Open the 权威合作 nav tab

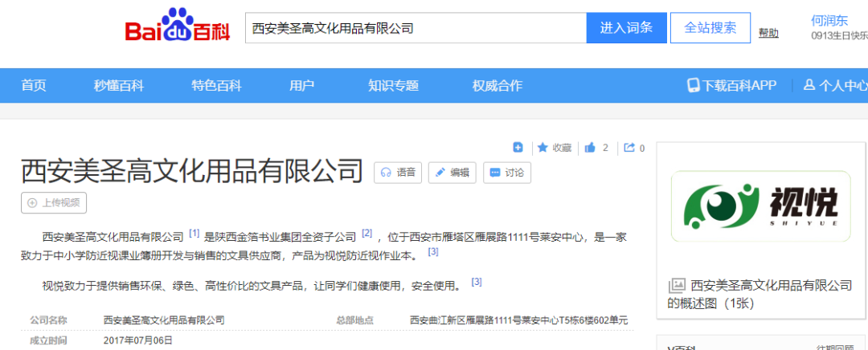[497, 86]
